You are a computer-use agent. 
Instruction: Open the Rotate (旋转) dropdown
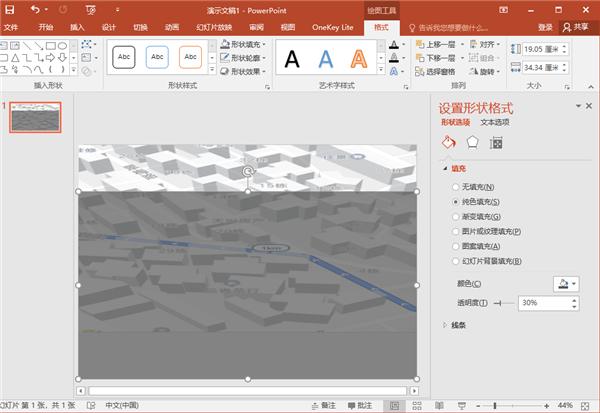pos(485,72)
